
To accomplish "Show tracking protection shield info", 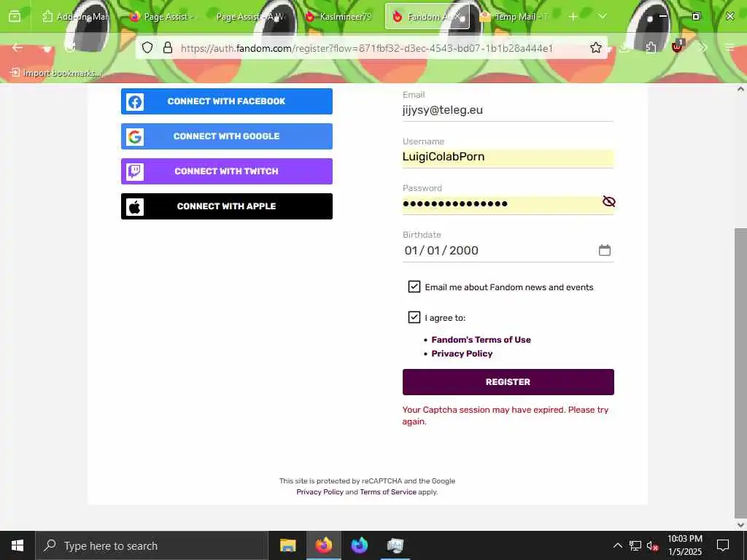I will 147,47.
